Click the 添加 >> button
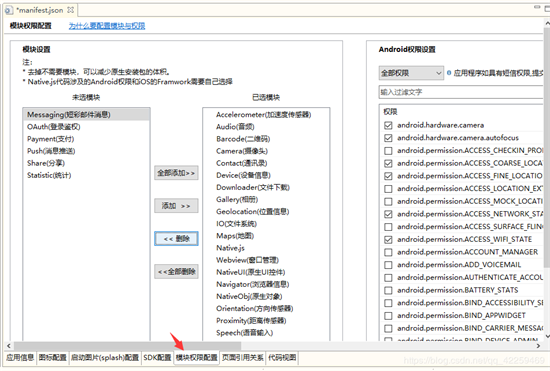This screenshot has height=371, width=550. [176, 205]
